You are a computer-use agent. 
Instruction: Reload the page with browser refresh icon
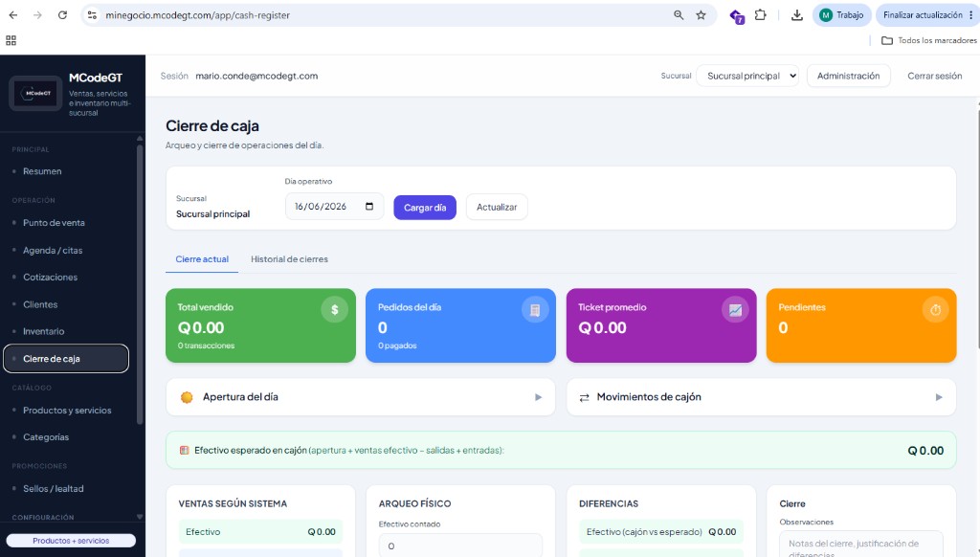[62, 15]
